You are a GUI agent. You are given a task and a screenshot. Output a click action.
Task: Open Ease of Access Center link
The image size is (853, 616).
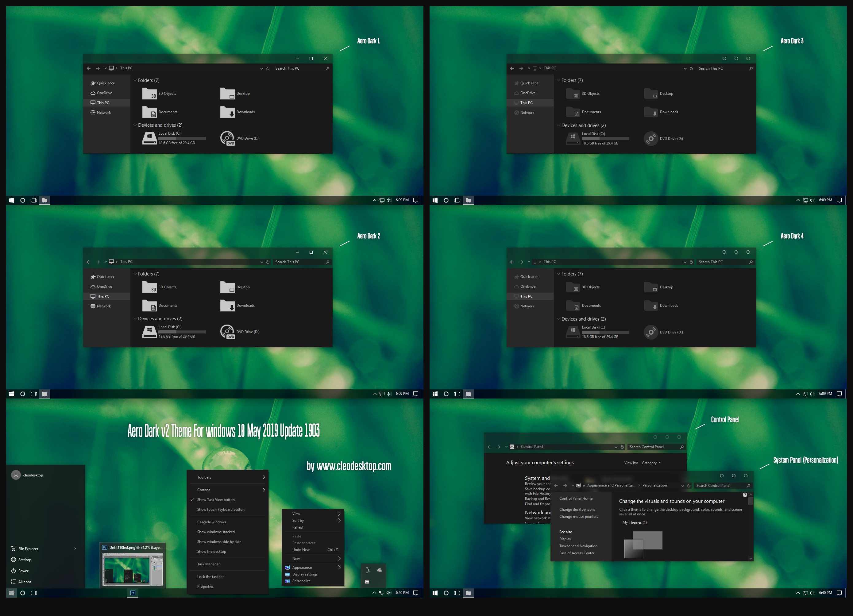pyautogui.click(x=577, y=553)
